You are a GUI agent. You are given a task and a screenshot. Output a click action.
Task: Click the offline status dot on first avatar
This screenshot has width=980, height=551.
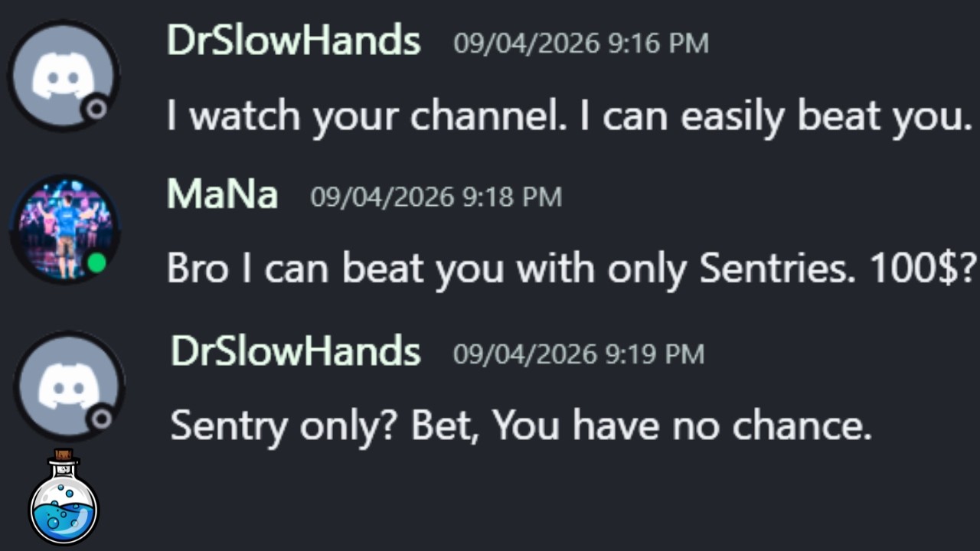96,109
